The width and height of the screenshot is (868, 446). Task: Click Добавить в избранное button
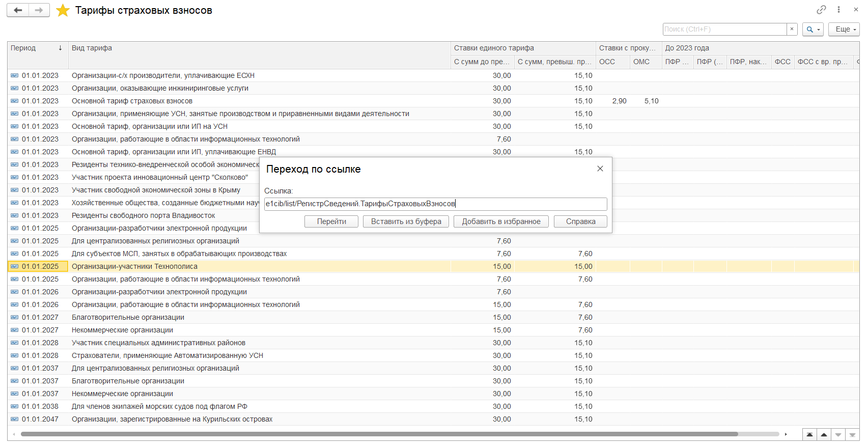click(x=501, y=221)
